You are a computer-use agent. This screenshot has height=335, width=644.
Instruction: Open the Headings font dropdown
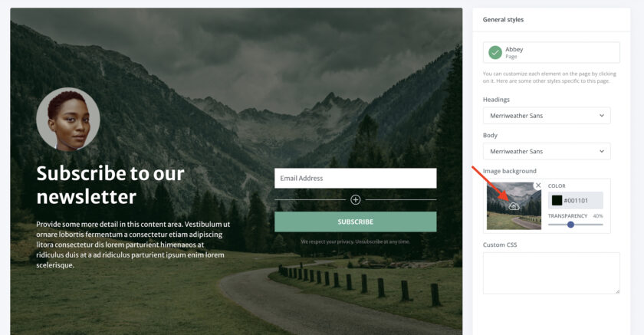point(547,116)
